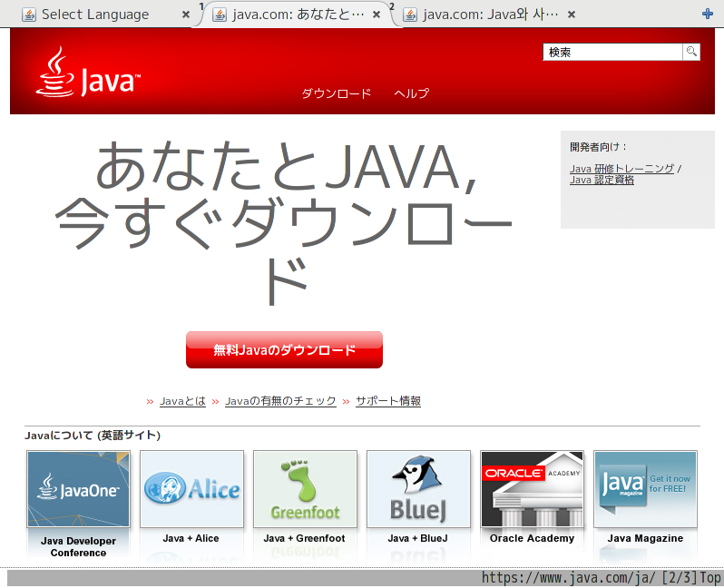This screenshot has height=588, width=724.
Task: Click the status bar URL https://www.java.com/ja/
Action: [568, 578]
